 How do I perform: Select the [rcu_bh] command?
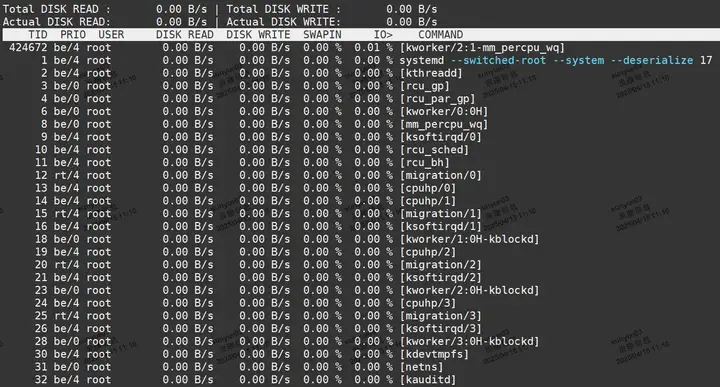(x=424, y=163)
